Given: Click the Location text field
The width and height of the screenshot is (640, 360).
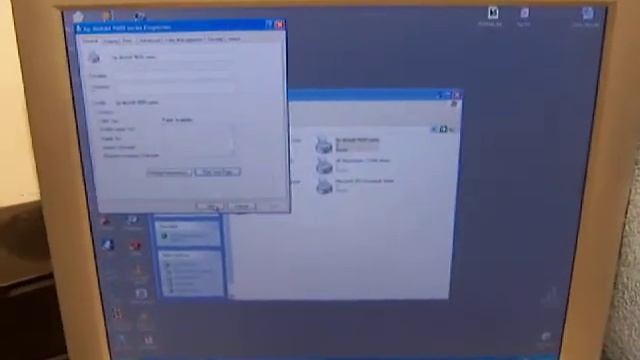Looking at the screenshot, I should tap(173, 76).
